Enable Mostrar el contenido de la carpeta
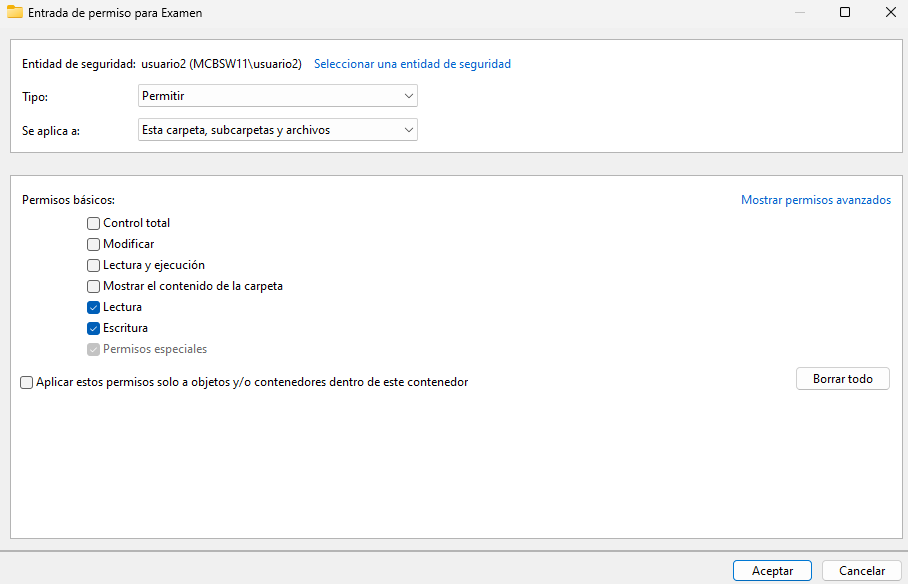Image resolution: width=908 pixels, height=584 pixels. (94, 287)
